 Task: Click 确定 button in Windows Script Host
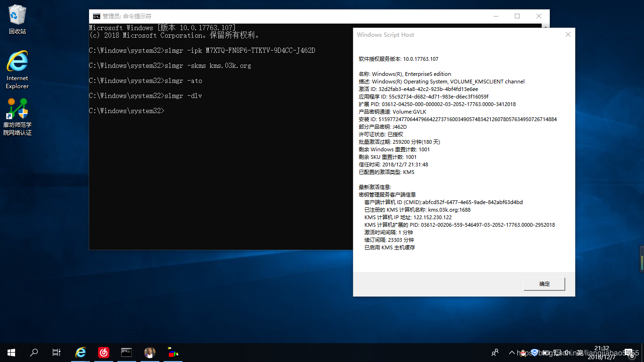[545, 284]
